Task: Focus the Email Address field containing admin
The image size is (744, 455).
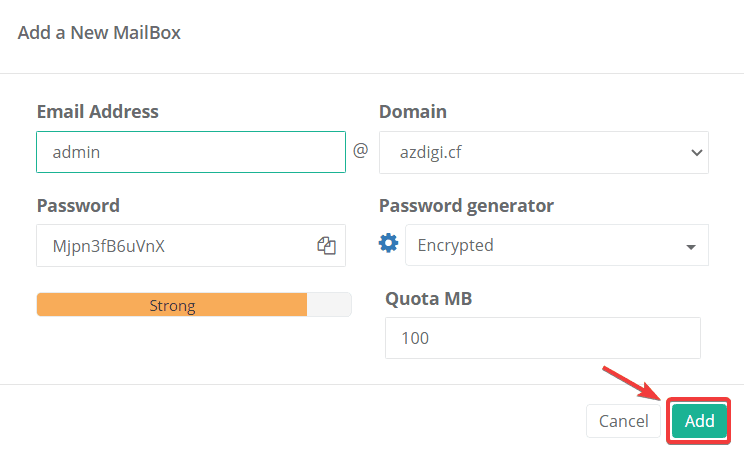Action: tap(190, 152)
